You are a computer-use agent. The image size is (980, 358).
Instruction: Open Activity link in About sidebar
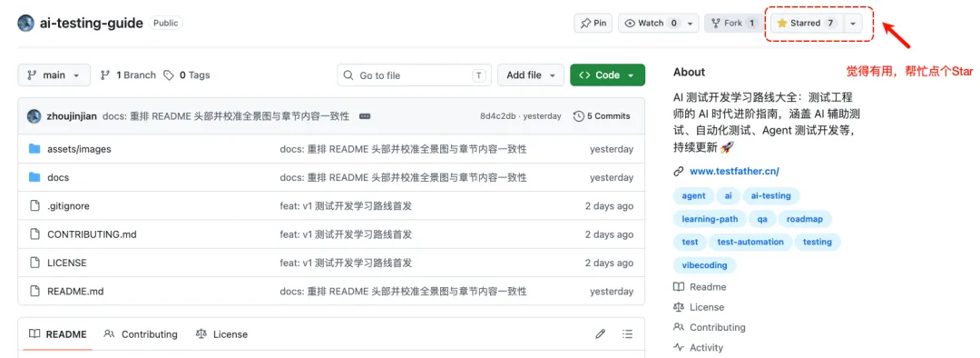click(x=699, y=347)
